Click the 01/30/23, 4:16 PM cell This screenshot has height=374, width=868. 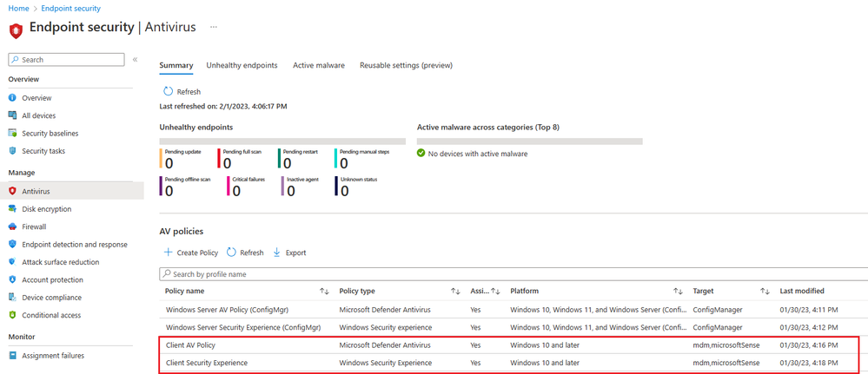[x=808, y=344]
